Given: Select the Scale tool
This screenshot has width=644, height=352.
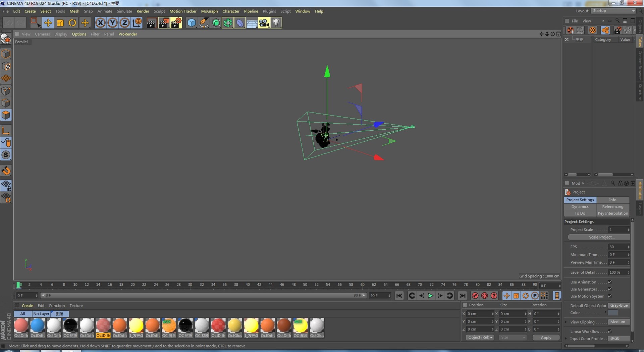Looking at the screenshot, I should pos(60,23).
